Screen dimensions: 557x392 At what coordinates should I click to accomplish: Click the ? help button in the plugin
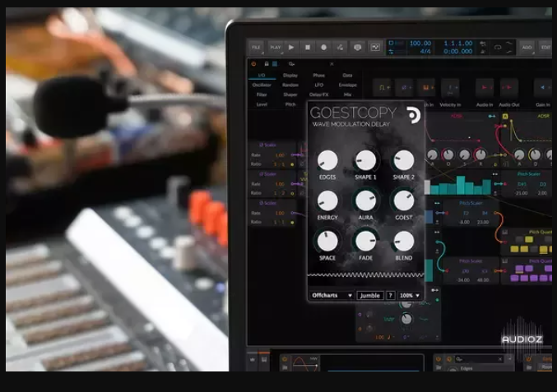(x=391, y=295)
